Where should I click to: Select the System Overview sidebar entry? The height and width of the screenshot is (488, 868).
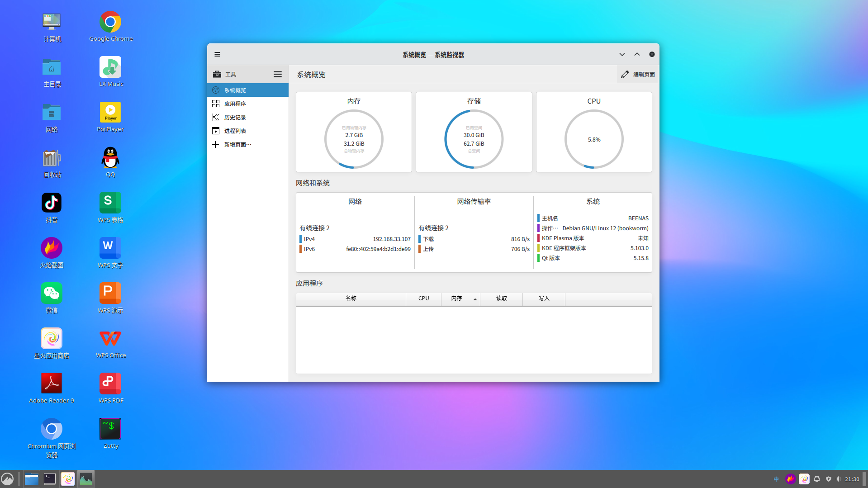[x=235, y=90]
